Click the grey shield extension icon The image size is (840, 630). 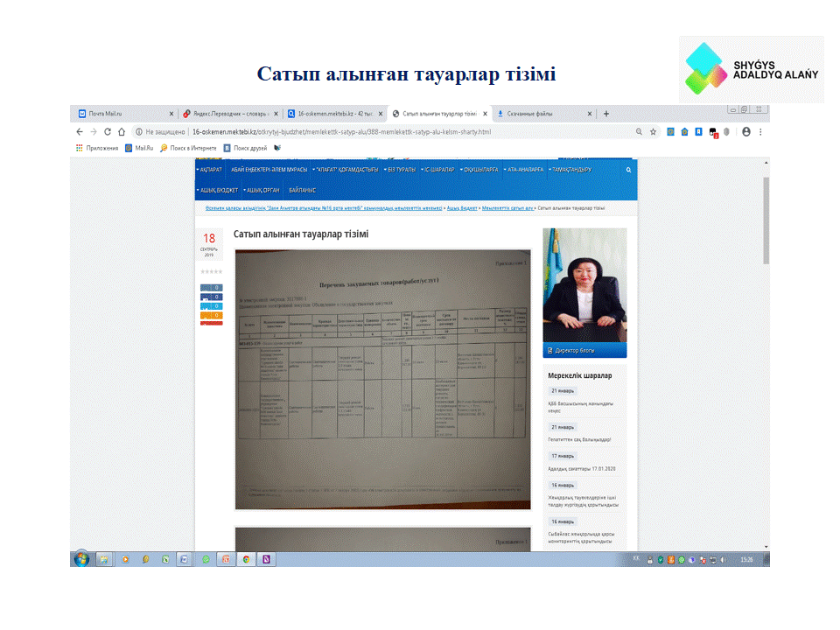click(x=726, y=132)
